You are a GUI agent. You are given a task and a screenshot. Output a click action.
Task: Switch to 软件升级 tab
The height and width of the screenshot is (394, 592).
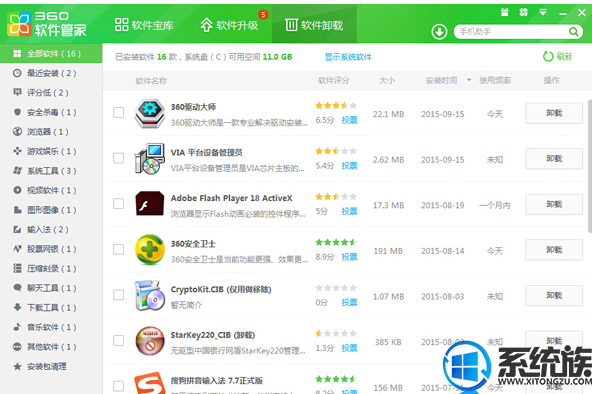(229, 25)
